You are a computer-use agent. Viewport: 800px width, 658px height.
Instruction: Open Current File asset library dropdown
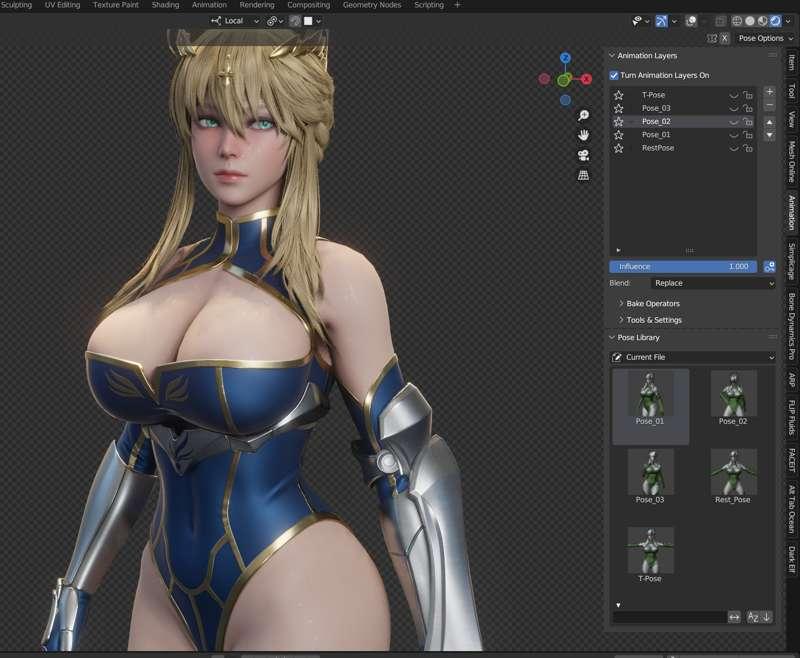pos(693,357)
